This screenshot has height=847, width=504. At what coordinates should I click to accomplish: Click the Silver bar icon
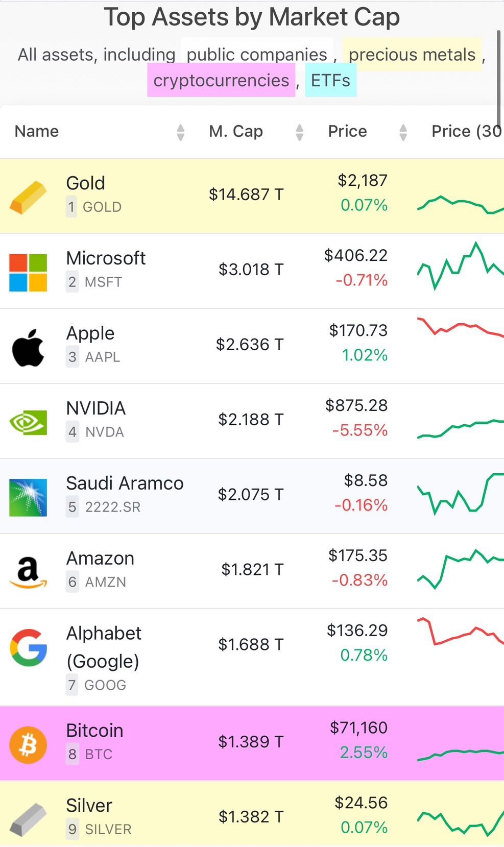pyautogui.click(x=28, y=819)
